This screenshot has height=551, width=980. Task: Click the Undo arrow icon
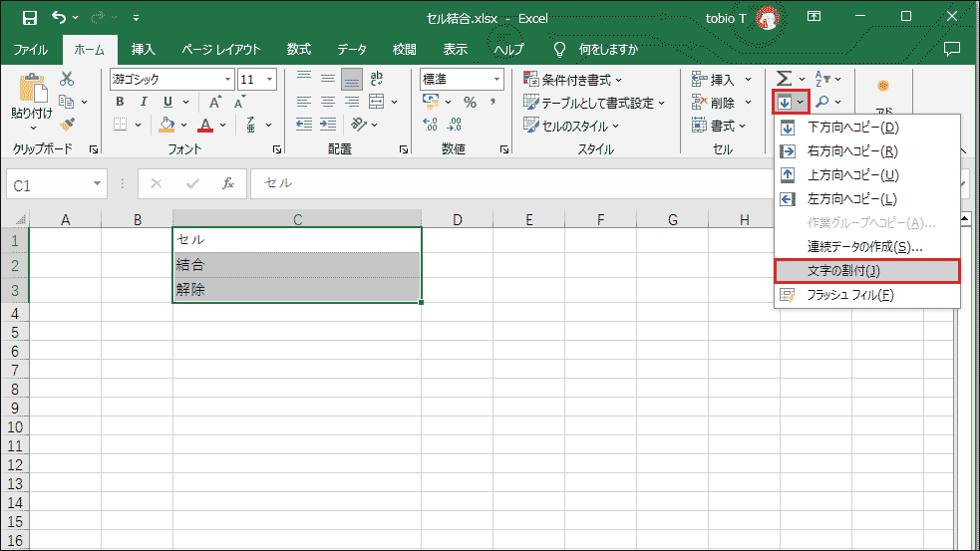click(59, 18)
